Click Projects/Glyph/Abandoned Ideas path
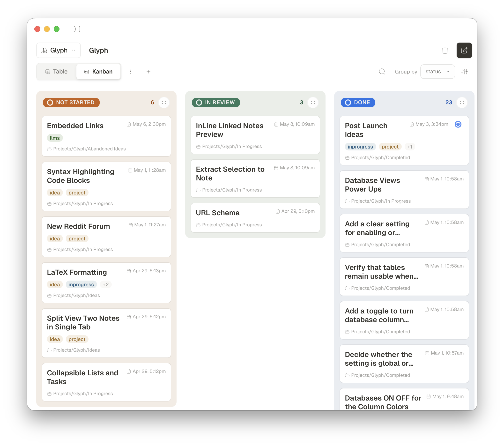Screen dimensions: 504x446 (x=89, y=149)
